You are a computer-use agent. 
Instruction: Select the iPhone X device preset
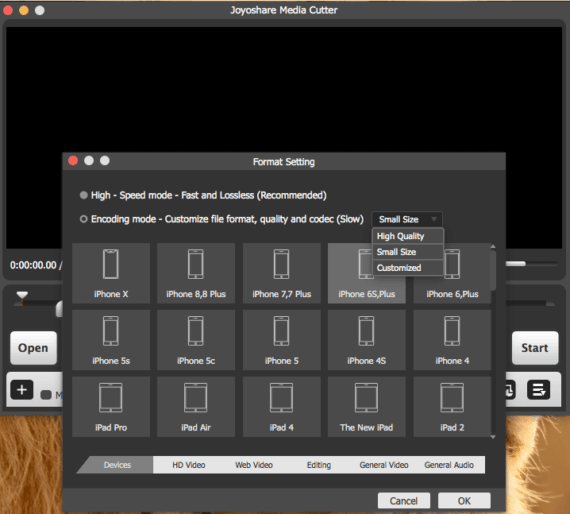[111, 273]
